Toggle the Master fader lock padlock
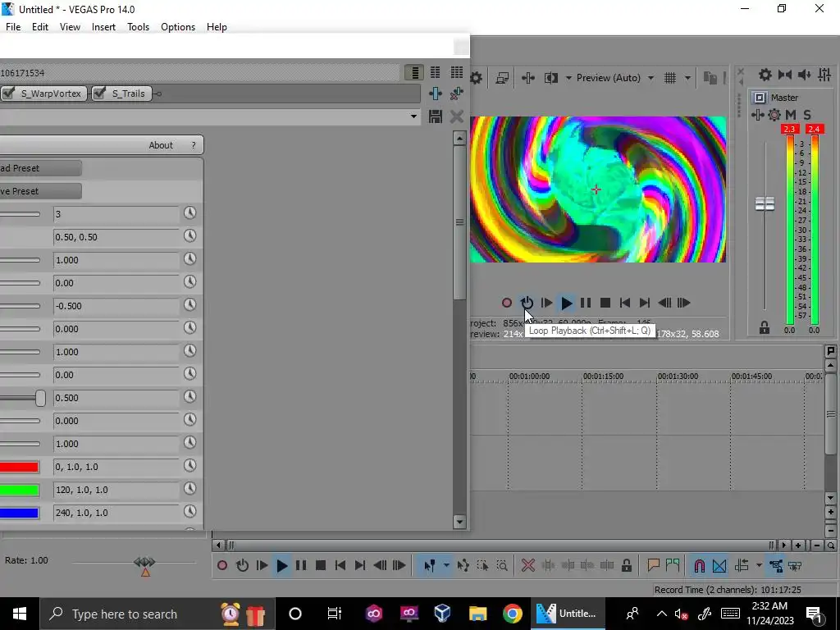 [765, 328]
